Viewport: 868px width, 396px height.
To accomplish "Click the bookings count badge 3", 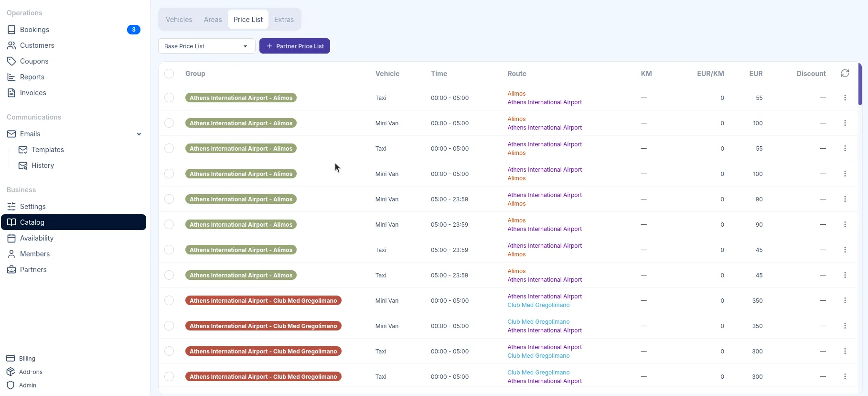I will point(134,30).
